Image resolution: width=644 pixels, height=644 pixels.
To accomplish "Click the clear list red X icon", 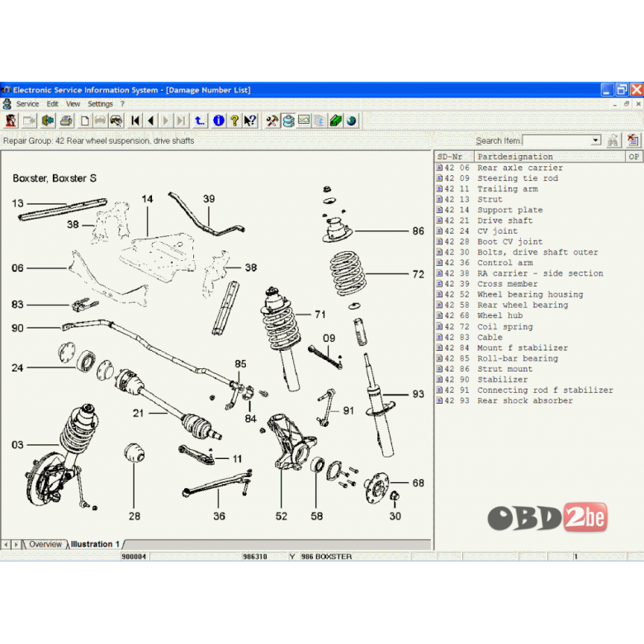I will pos(633,140).
